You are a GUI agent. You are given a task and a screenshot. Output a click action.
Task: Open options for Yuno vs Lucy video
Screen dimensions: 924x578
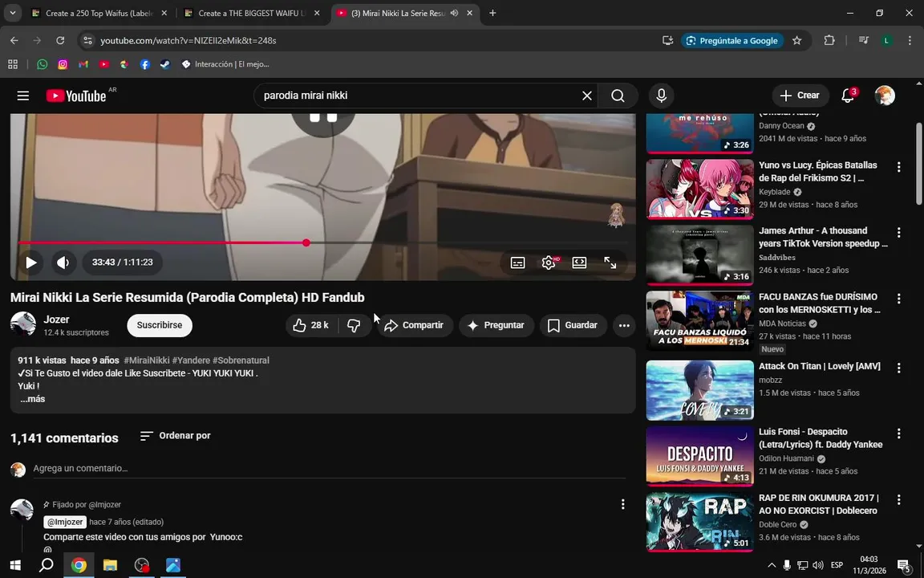pyautogui.click(x=898, y=168)
